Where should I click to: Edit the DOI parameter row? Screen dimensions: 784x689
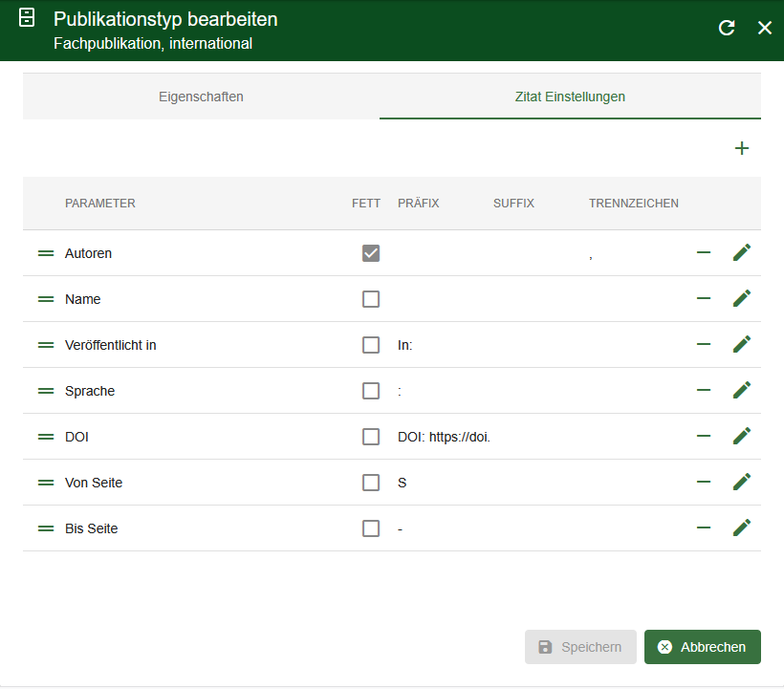[741, 436]
